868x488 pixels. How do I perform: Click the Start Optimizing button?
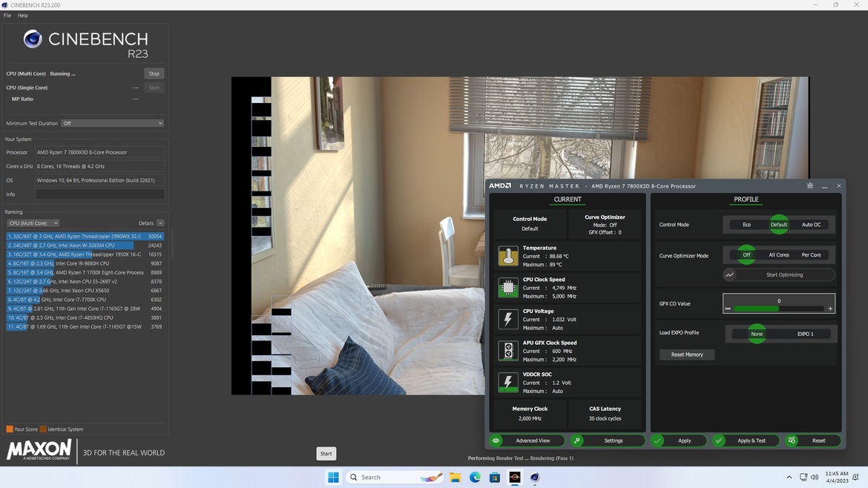tap(779, 274)
